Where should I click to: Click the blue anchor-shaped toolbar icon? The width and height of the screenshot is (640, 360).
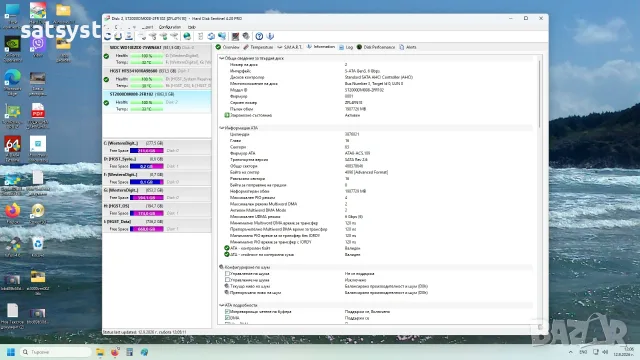[270, 36]
